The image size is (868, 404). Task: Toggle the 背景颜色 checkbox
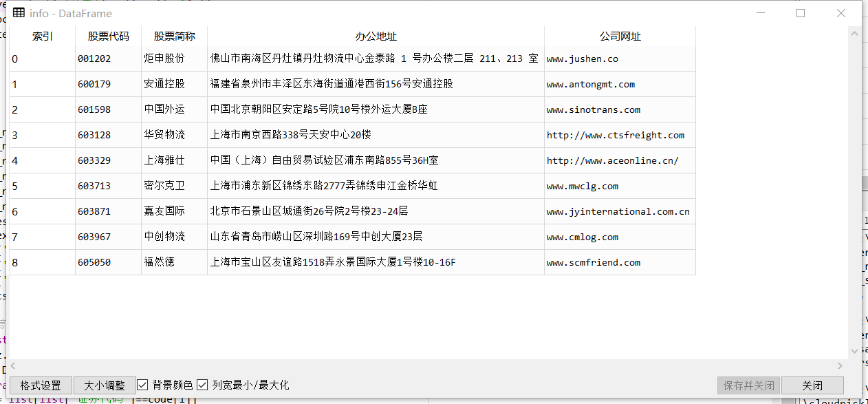pyautogui.click(x=143, y=385)
